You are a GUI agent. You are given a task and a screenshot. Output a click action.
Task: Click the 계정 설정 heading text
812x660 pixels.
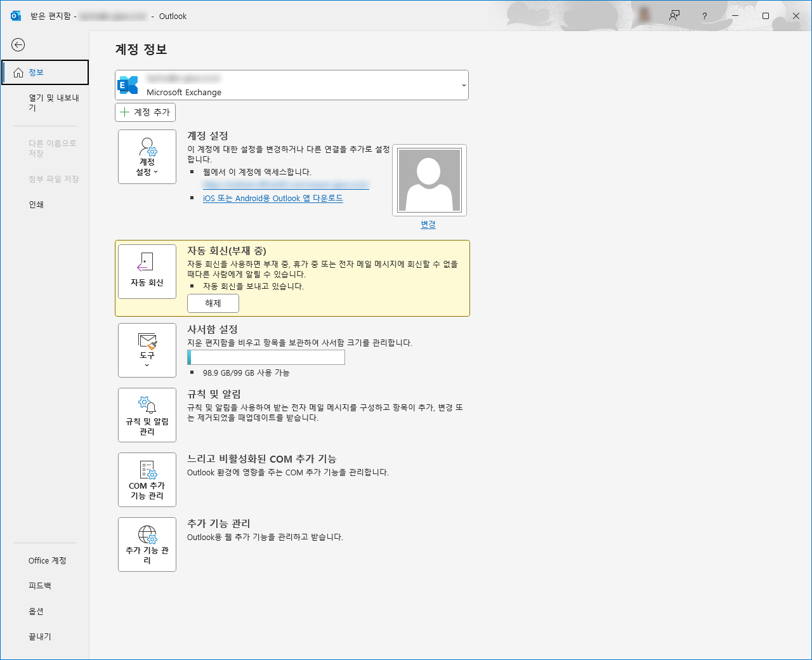(207, 136)
